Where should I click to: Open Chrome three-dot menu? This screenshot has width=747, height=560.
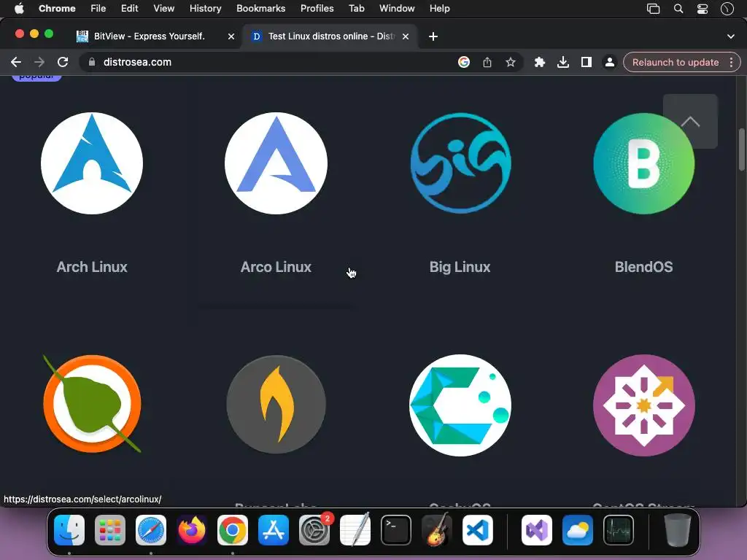731,63
